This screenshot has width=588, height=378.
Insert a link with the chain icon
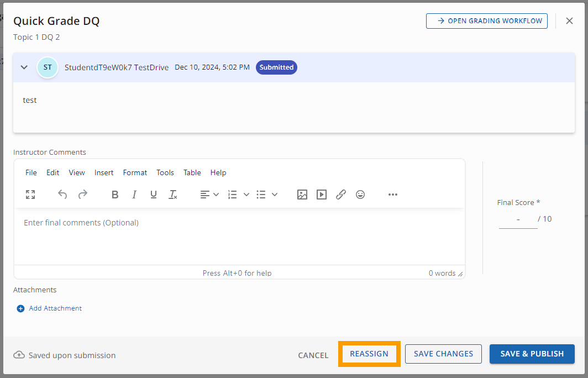pyautogui.click(x=341, y=195)
